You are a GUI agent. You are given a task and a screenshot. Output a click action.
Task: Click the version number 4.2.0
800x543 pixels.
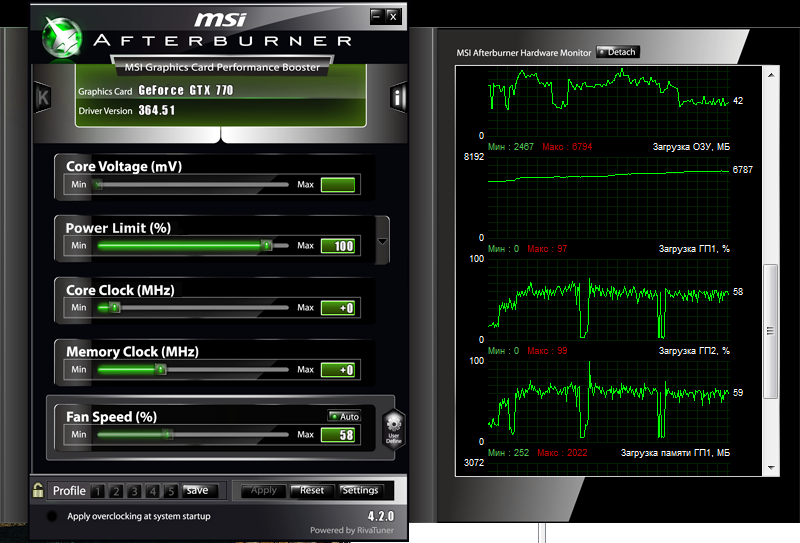click(x=381, y=516)
